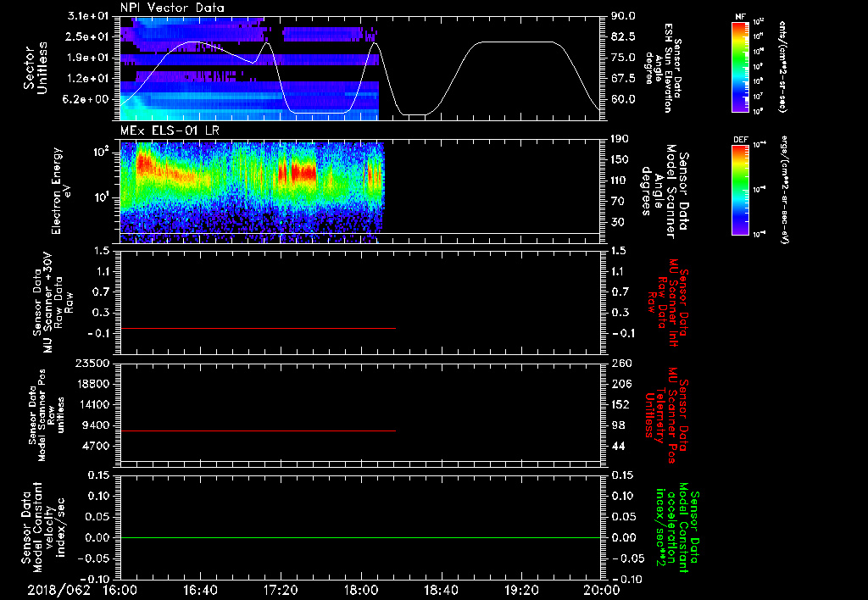Click the '18800' scanner position tick label
Screen dimensions: 868x600
[92, 384]
